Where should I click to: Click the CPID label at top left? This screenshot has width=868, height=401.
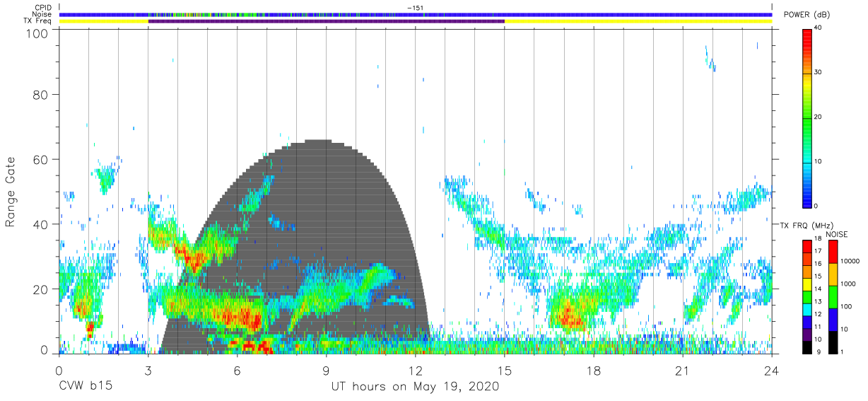[44, 8]
